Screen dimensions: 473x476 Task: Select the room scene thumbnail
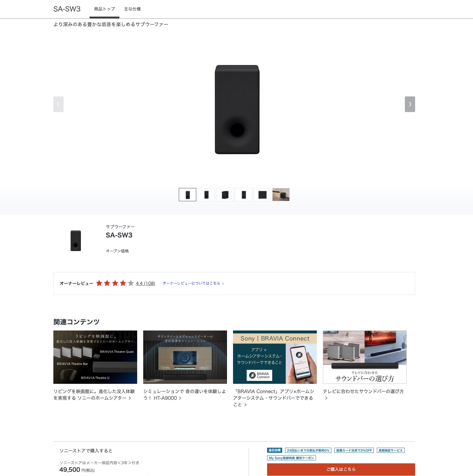click(x=281, y=195)
